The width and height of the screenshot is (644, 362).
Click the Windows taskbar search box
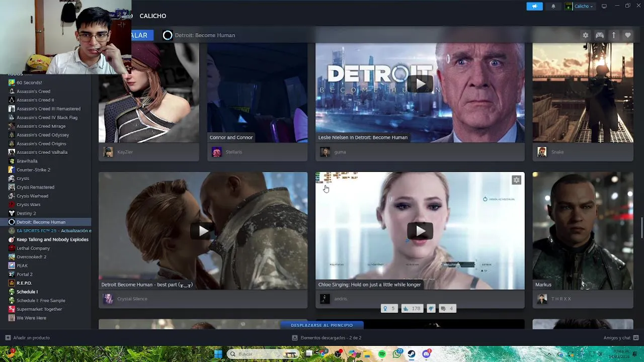(263, 354)
